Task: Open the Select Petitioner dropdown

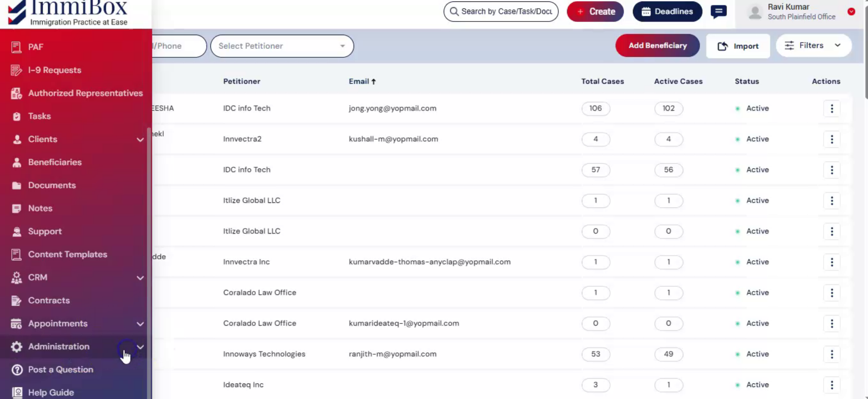Action: pos(282,46)
